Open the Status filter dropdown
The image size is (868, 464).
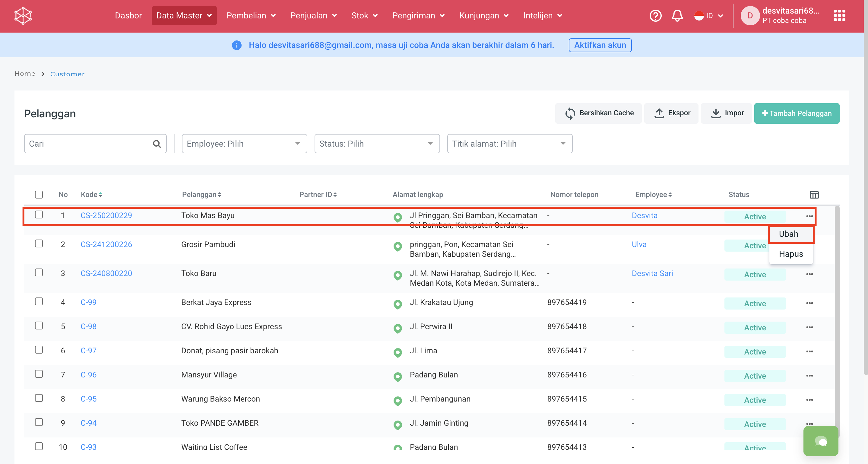point(377,144)
